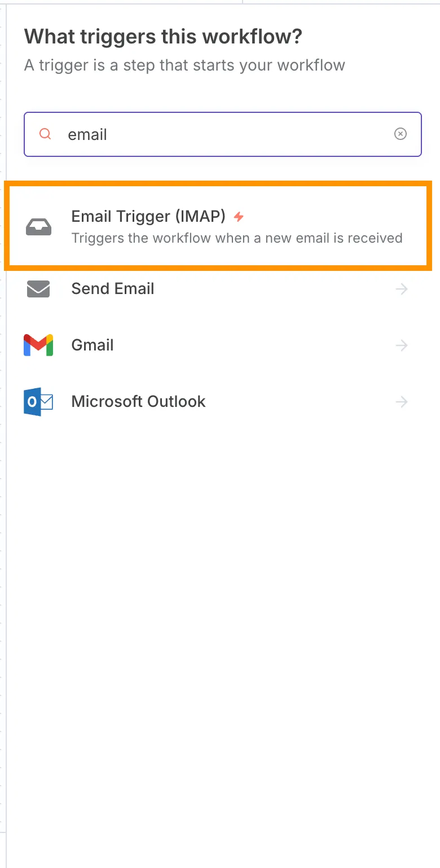Click the word "email" in the search box
This screenshot has width=440, height=868.
[87, 134]
